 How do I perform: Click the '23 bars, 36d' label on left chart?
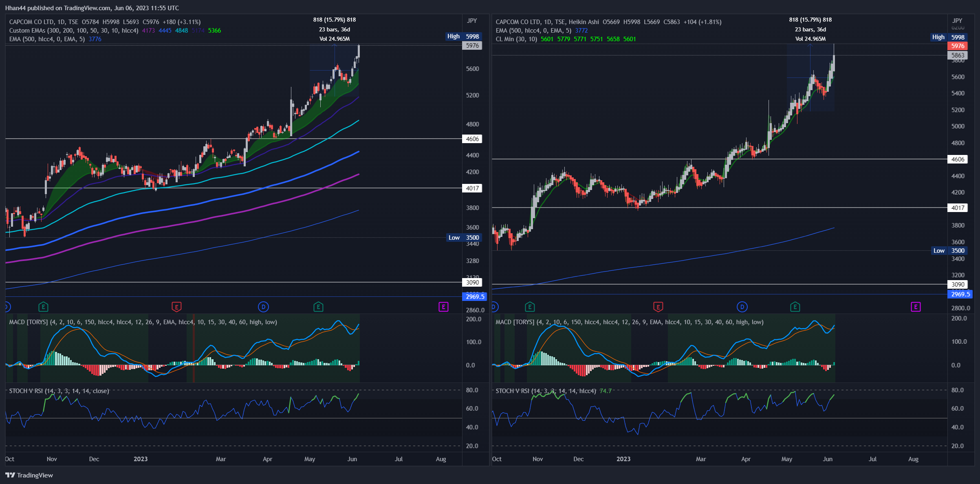[x=335, y=29]
